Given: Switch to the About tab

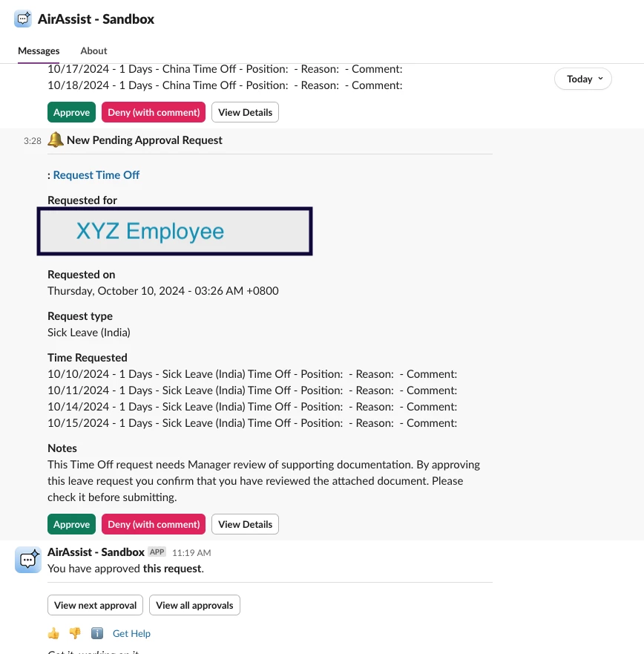Looking at the screenshot, I should tap(93, 51).
